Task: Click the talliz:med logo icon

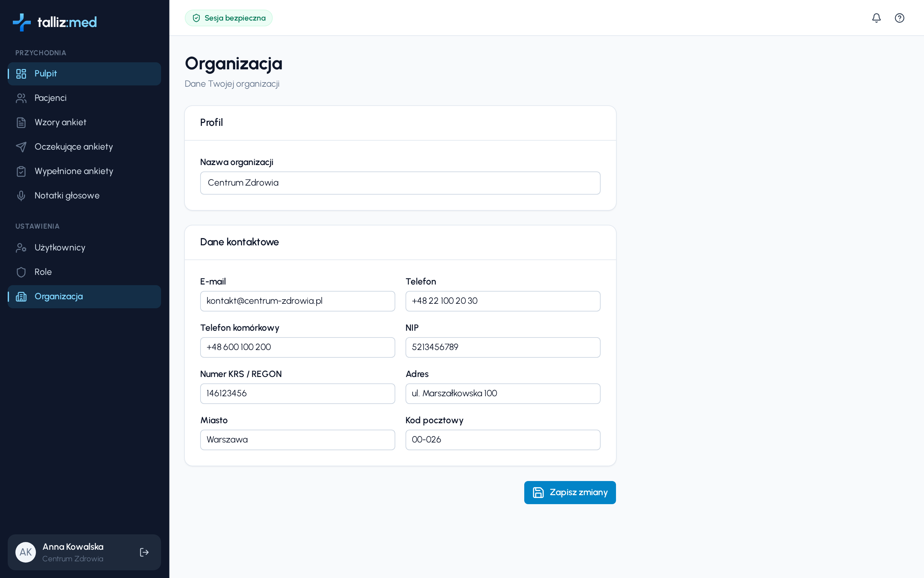Action: click(x=22, y=22)
